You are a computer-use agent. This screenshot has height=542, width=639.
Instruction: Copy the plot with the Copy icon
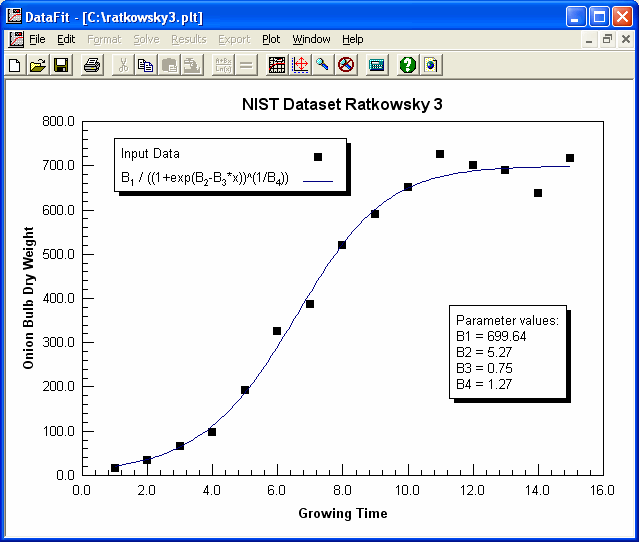[x=145, y=65]
